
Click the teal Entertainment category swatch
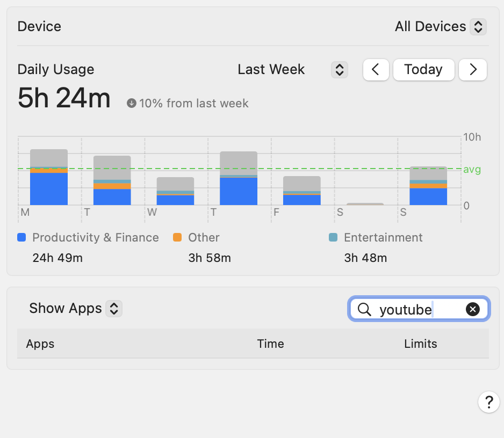[x=333, y=237]
